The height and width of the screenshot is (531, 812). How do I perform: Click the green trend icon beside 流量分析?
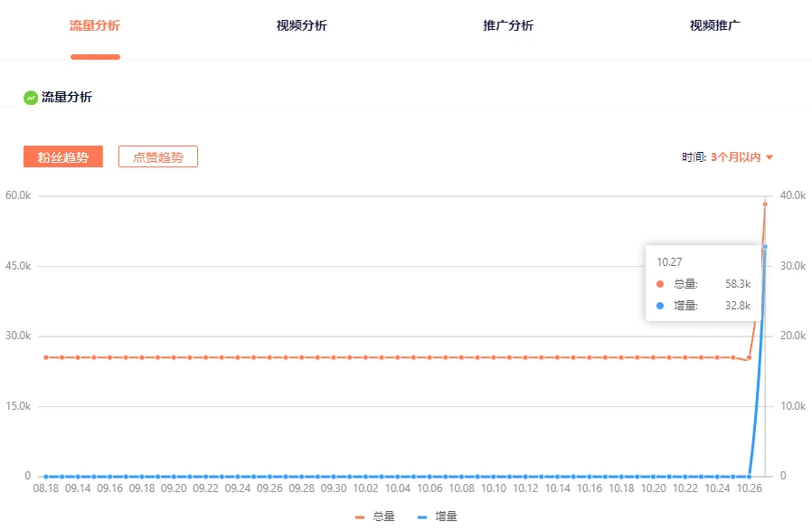point(31,98)
